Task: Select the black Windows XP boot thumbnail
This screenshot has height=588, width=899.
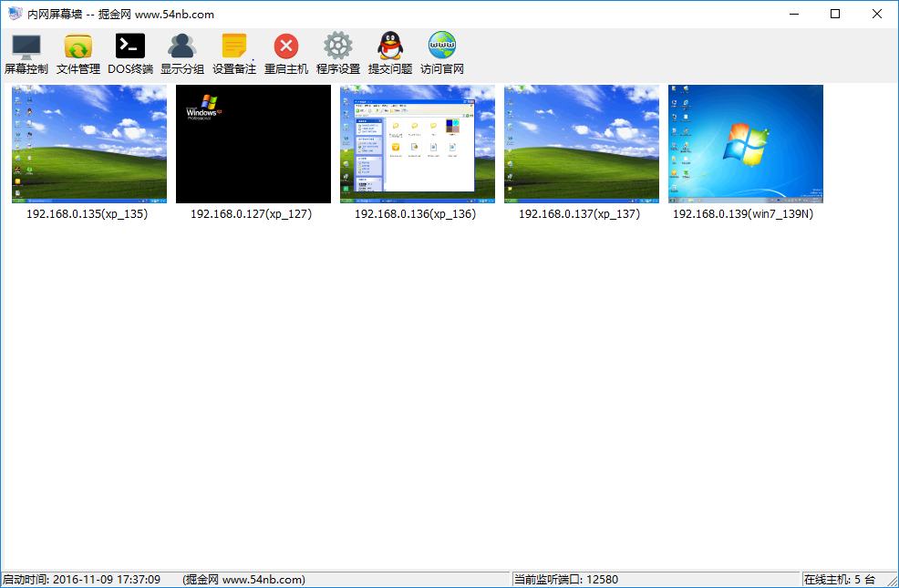Action: tap(253, 144)
